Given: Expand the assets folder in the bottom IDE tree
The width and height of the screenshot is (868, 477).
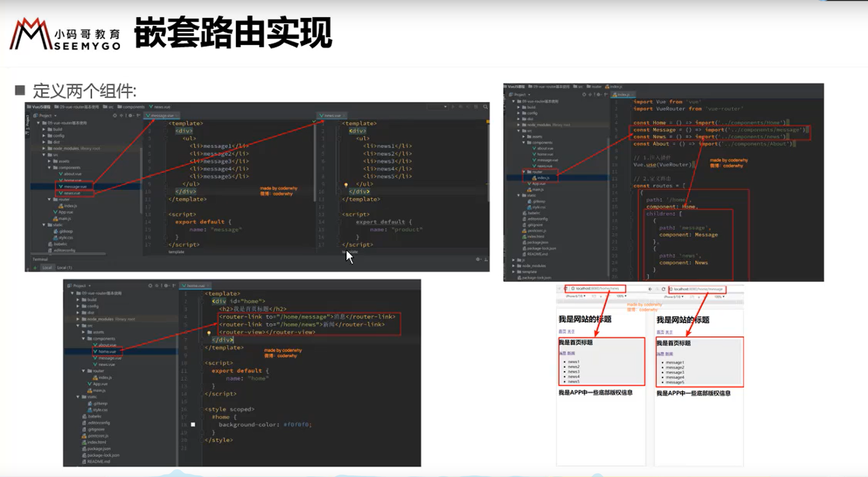Looking at the screenshot, I should tap(84, 332).
